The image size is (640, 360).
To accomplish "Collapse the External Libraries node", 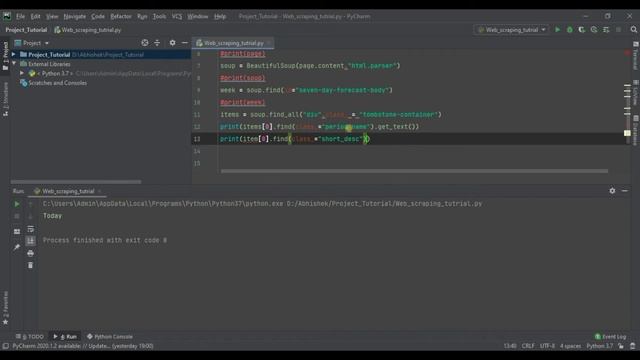I will tap(13, 64).
